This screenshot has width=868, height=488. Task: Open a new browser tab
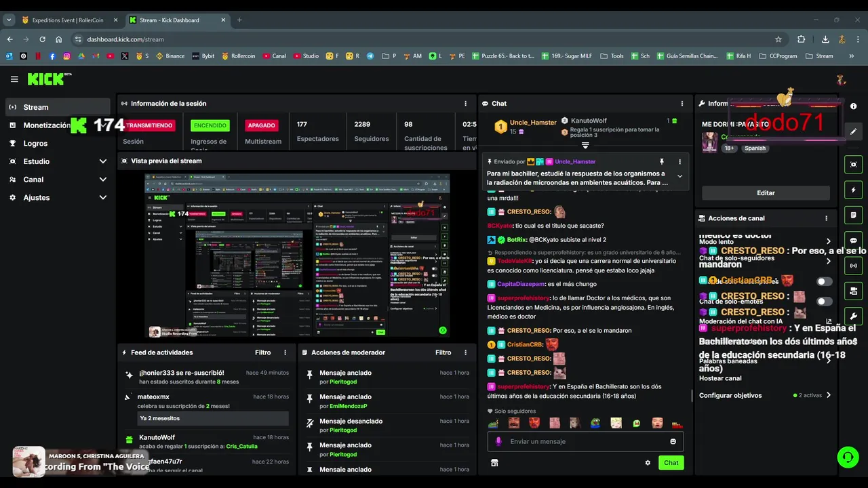[239, 20]
